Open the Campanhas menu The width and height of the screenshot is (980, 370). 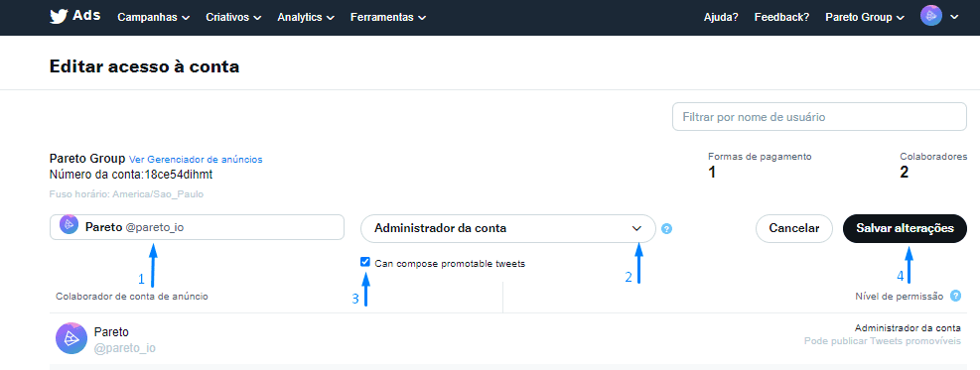click(153, 18)
